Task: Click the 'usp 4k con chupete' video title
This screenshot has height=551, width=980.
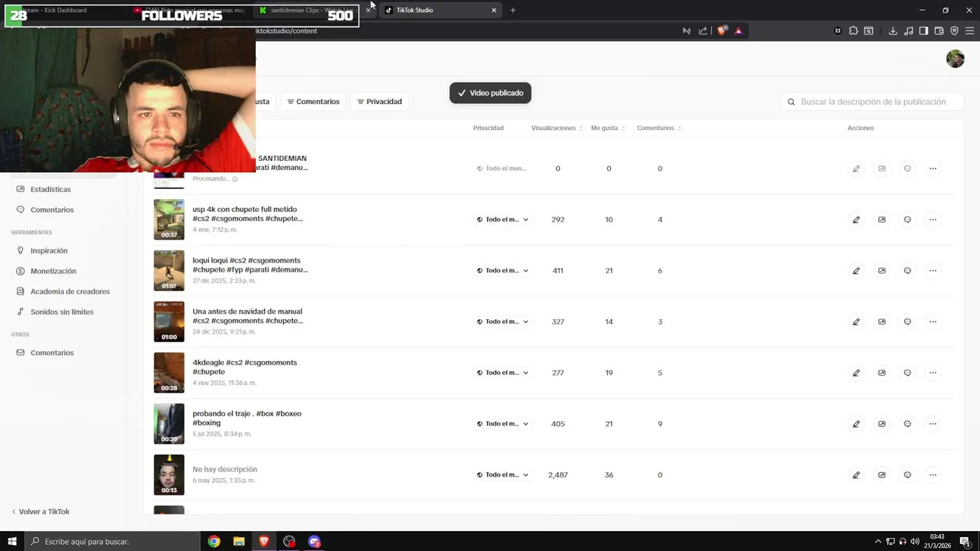Action: 247,214
